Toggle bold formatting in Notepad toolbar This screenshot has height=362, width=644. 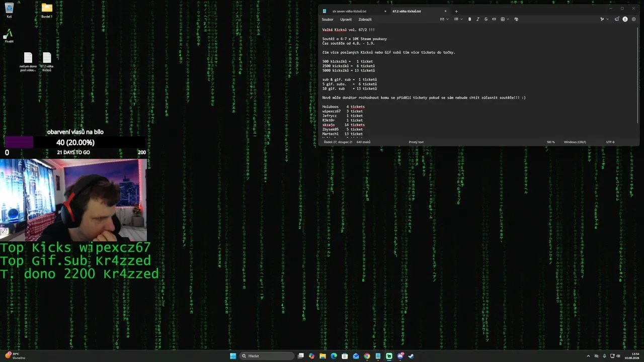(x=470, y=19)
